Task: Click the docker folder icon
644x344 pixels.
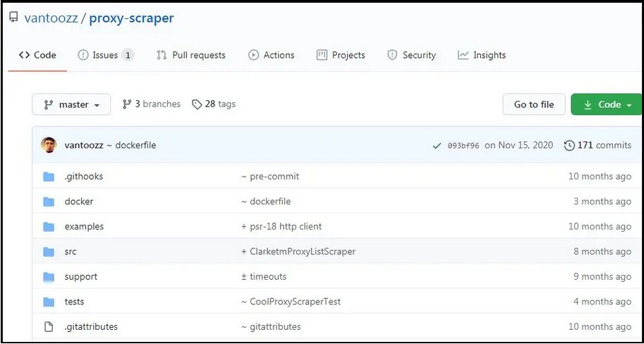Action: click(49, 202)
